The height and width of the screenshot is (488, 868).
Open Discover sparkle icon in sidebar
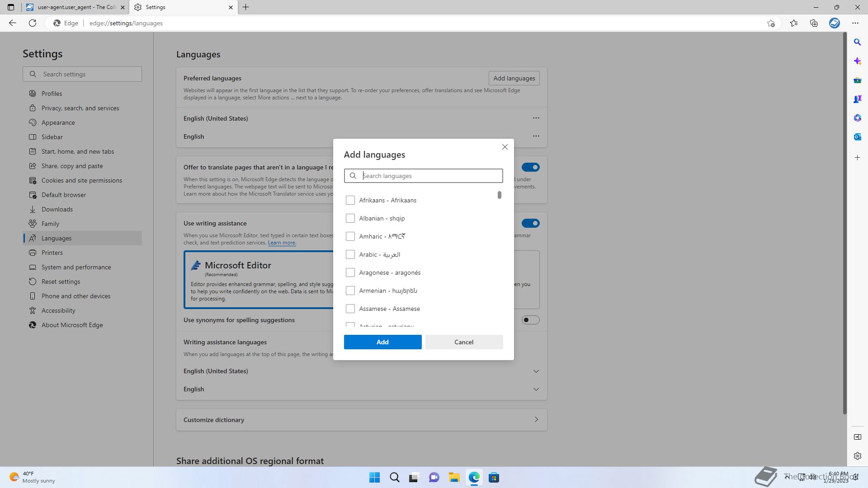[x=857, y=61]
